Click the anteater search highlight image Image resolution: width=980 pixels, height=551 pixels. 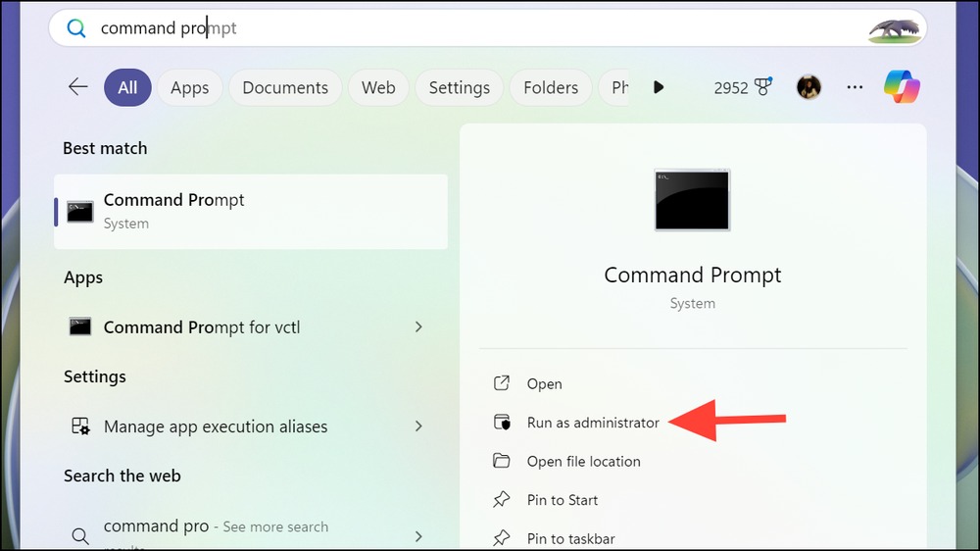(894, 30)
